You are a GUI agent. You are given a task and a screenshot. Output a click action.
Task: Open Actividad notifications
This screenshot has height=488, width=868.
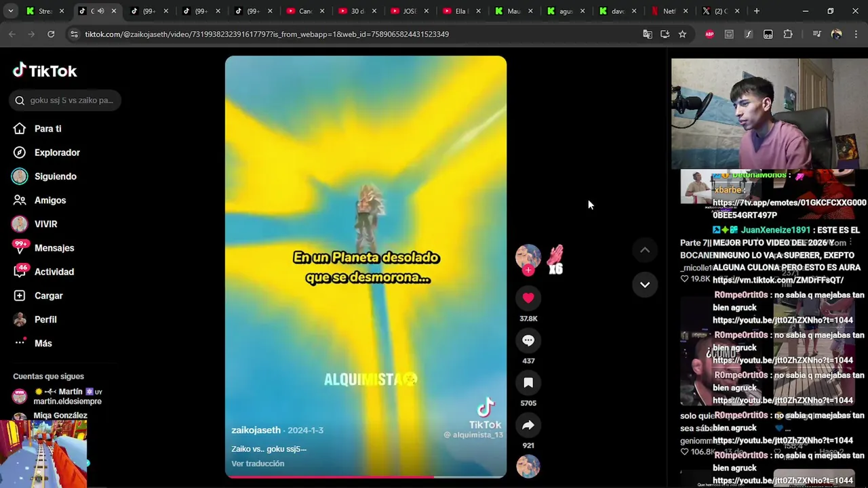(54, 272)
